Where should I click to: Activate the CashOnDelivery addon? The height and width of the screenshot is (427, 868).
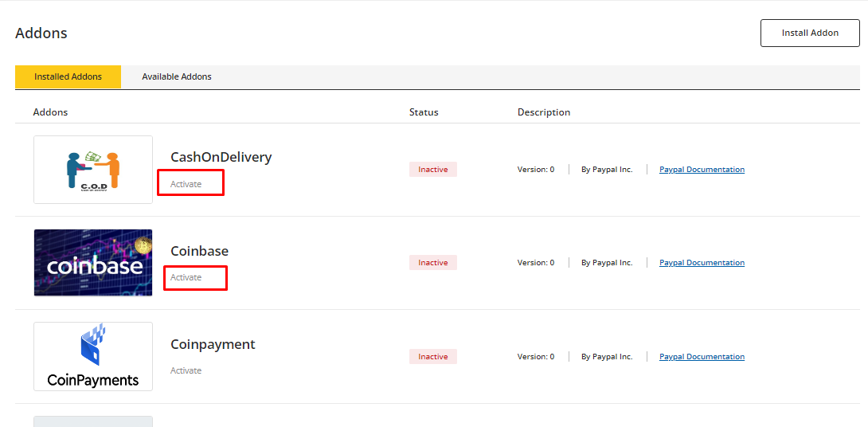(x=186, y=184)
